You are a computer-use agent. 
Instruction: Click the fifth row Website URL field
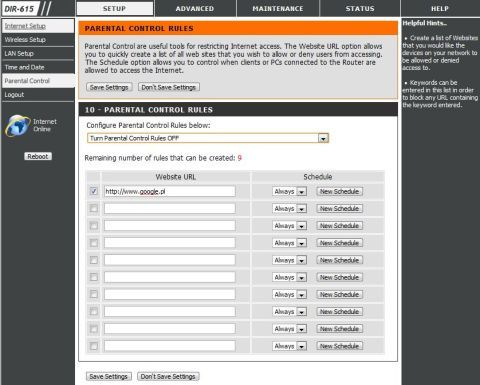[x=170, y=260]
